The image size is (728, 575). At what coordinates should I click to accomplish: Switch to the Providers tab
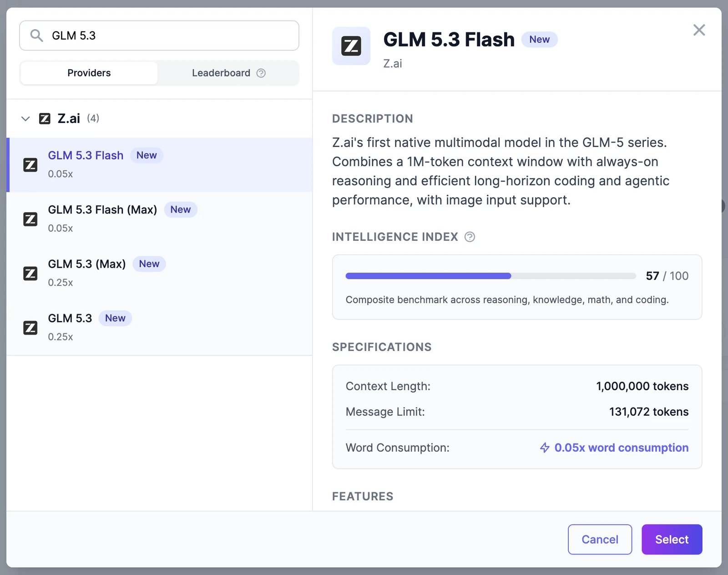pyautogui.click(x=89, y=73)
